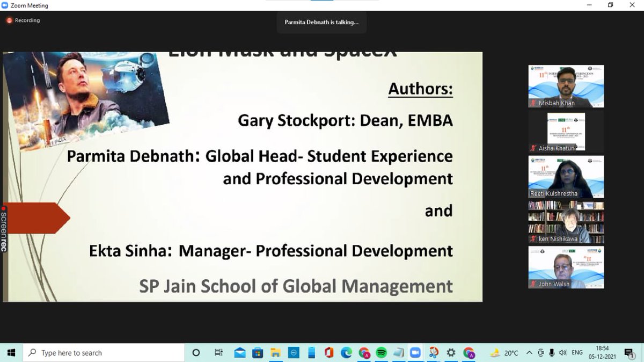Open Settings gear on the taskbar

pos(451,353)
